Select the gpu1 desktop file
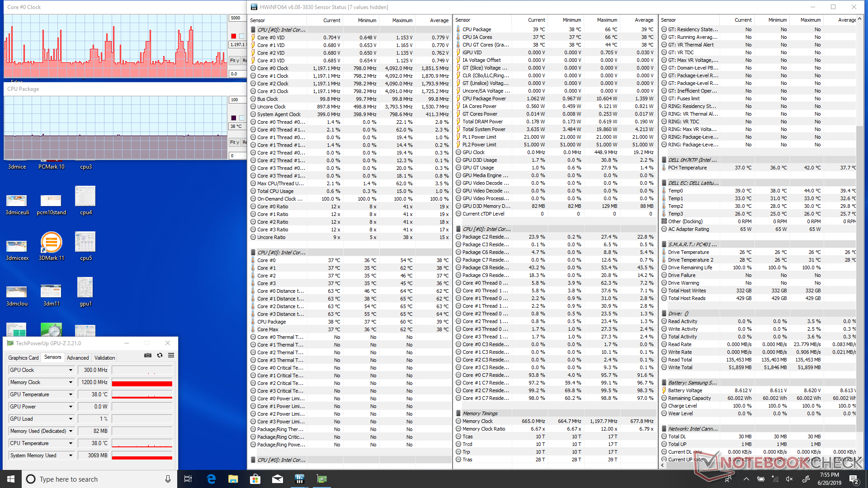Image resolution: width=868 pixels, height=488 pixels. [x=85, y=292]
